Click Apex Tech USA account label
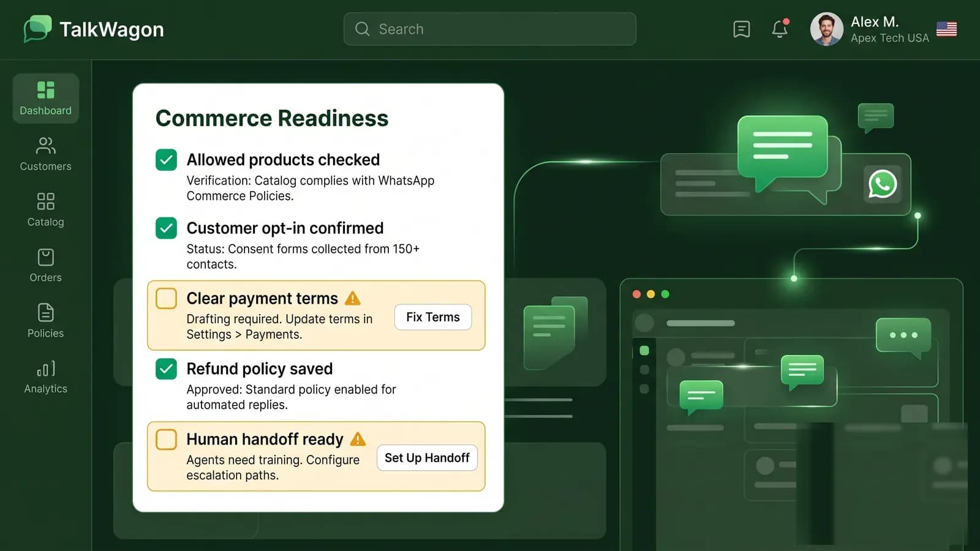Screen dimensions: 980x551 pyautogui.click(x=889, y=38)
